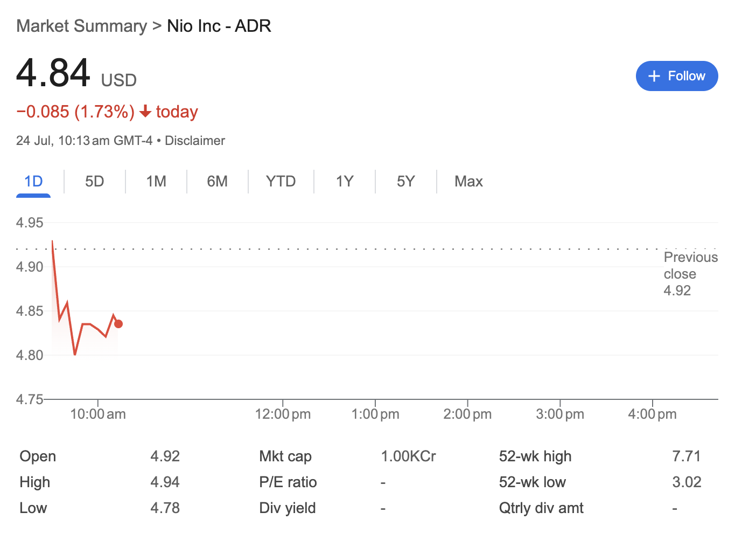756x540 pixels.
Task: Click the Nio Inc - ADR title
Action: 219,26
